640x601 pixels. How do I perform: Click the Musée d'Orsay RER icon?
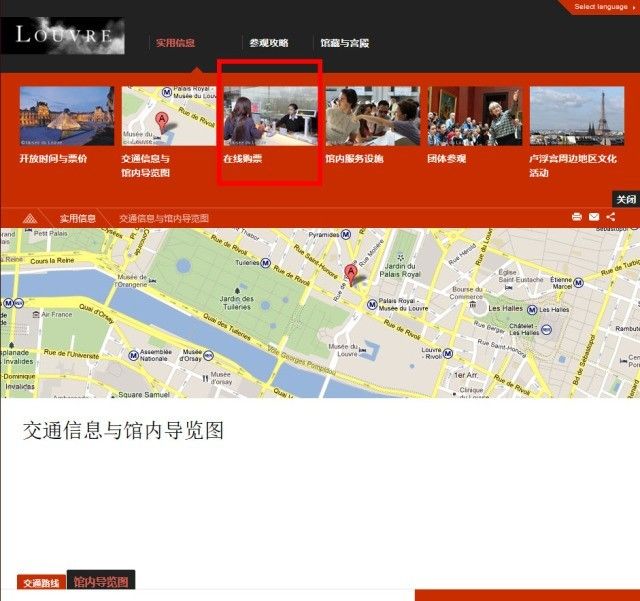click(x=208, y=355)
